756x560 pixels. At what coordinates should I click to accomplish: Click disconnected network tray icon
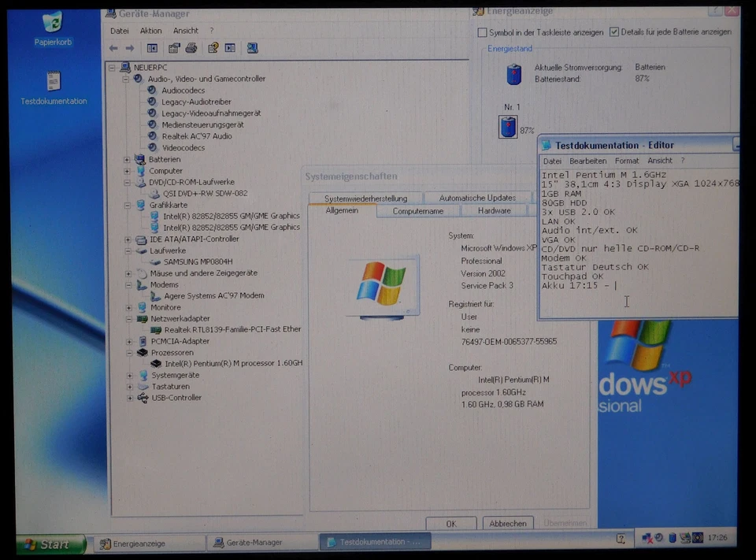click(x=647, y=538)
